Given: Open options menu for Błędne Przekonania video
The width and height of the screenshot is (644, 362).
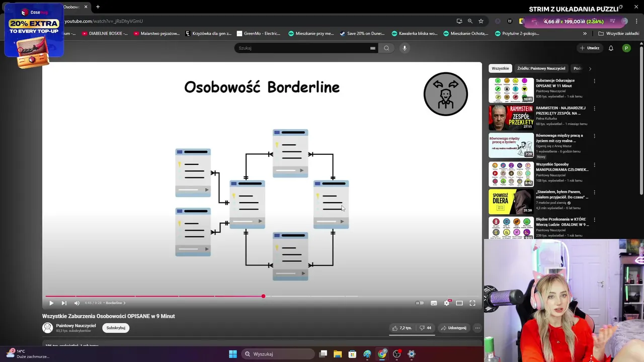Looking at the screenshot, I should [594, 220].
